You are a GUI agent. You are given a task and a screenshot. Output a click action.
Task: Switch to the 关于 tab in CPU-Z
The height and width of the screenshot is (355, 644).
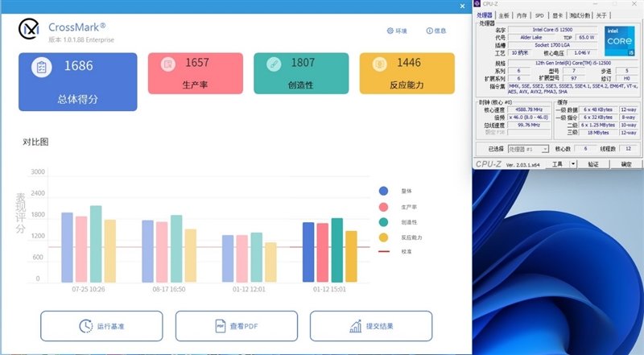601,15
